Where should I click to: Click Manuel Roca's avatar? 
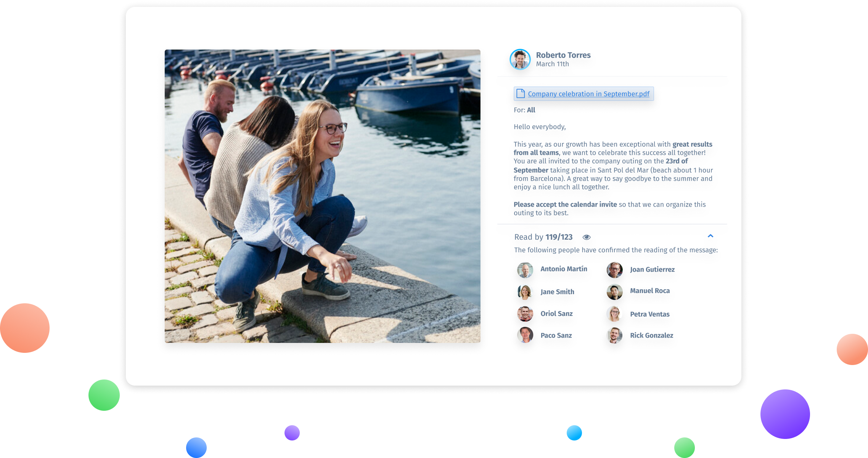(614, 292)
